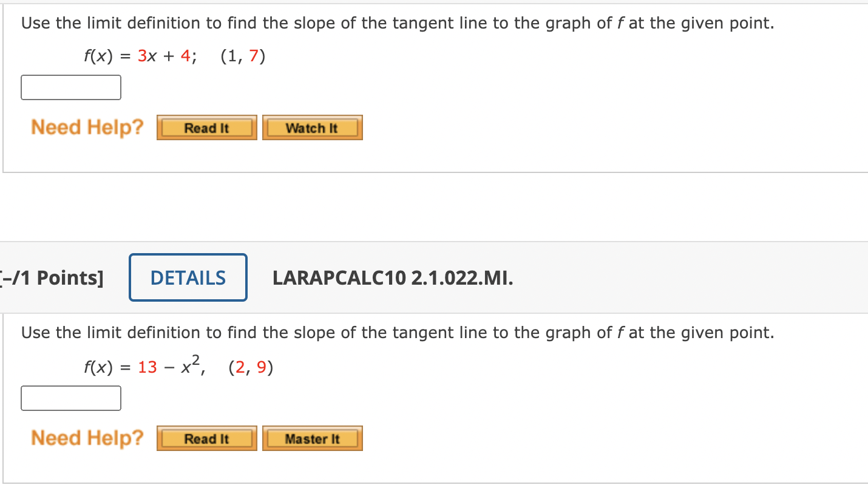Click the second problem's instruction text
Viewport: 868px width, 485px height.
[x=398, y=332]
